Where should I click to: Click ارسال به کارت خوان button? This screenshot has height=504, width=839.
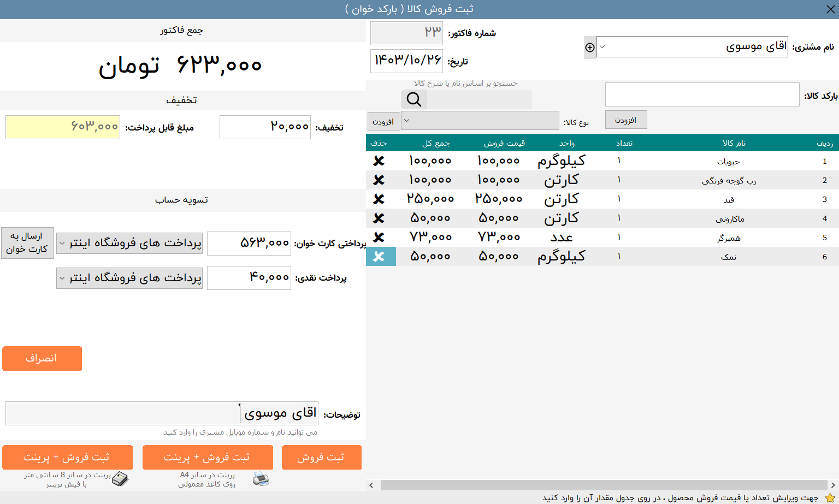tap(27, 242)
